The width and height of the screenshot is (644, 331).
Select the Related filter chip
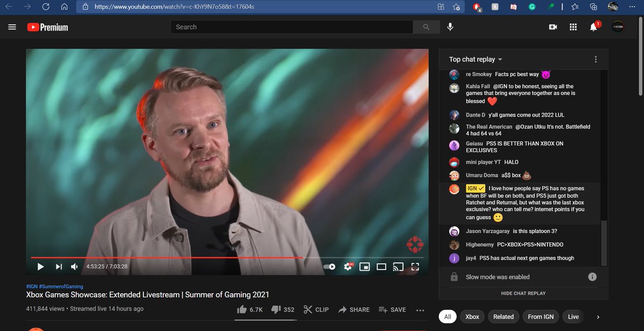coord(503,317)
